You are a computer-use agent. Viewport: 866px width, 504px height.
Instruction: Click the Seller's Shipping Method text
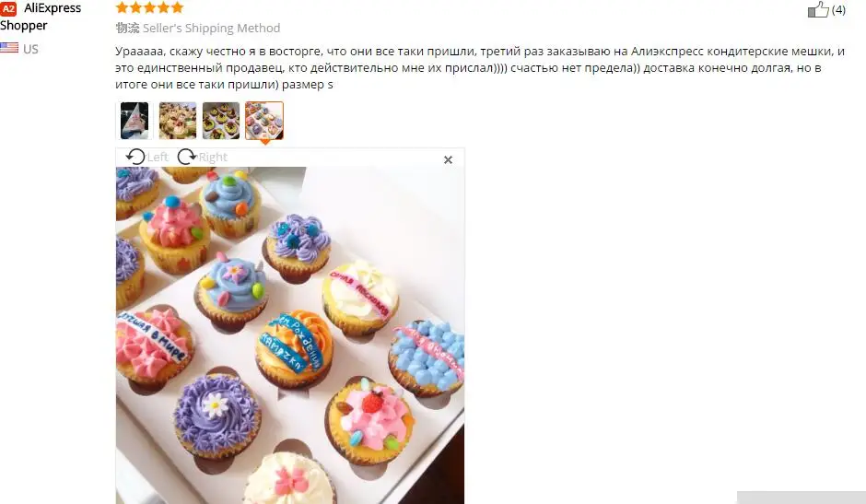[x=212, y=28]
